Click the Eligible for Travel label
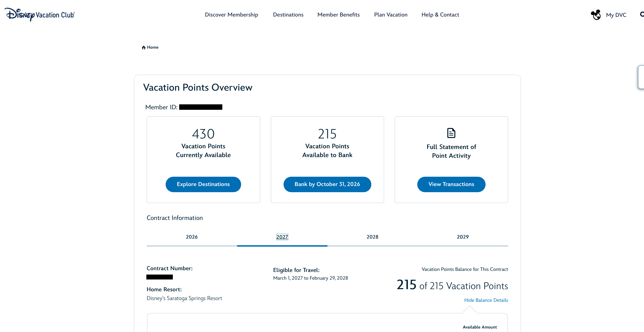The height and width of the screenshot is (332, 644). (x=296, y=270)
